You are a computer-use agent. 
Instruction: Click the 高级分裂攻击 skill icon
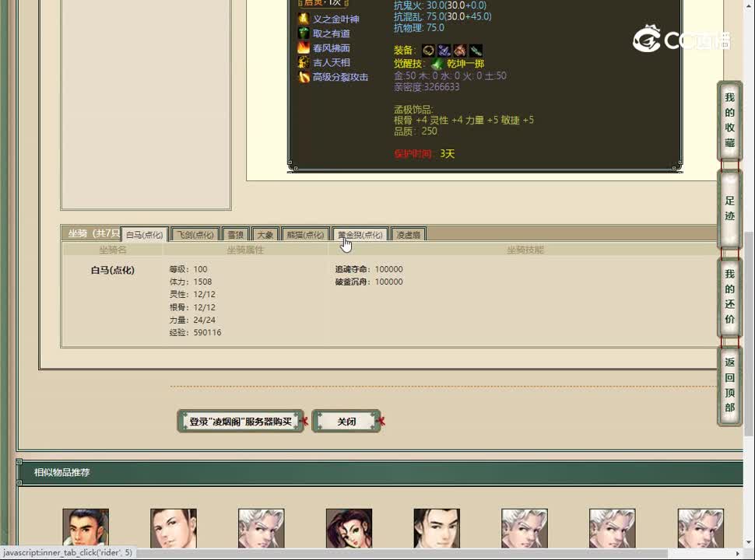[x=304, y=76]
